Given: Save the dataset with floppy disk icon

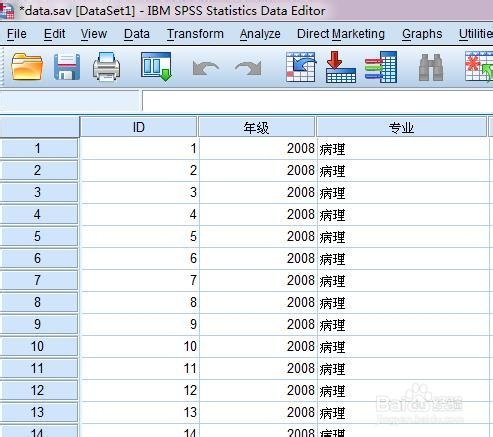Looking at the screenshot, I should (x=67, y=67).
